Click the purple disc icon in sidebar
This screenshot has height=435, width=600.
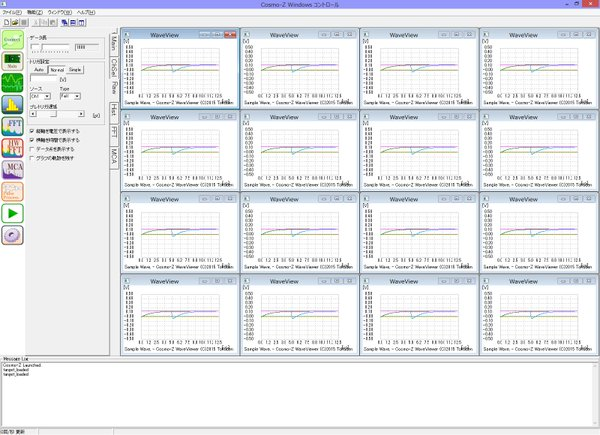13,233
